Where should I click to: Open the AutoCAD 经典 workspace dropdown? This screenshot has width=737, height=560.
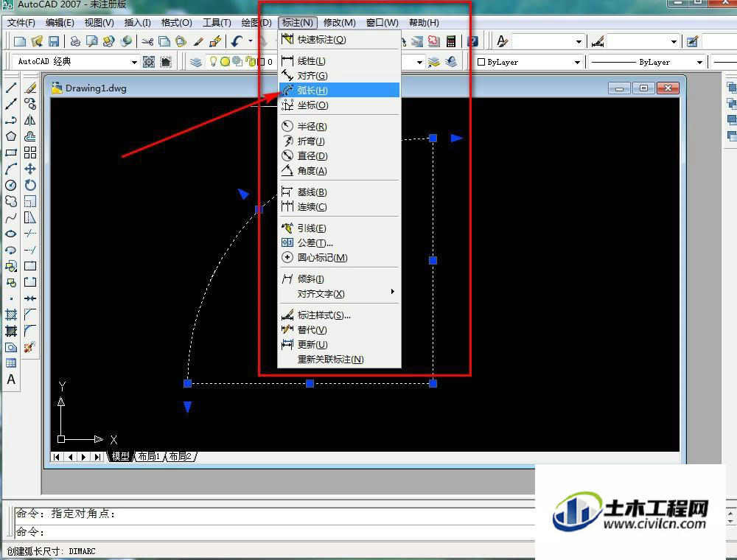(x=134, y=62)
